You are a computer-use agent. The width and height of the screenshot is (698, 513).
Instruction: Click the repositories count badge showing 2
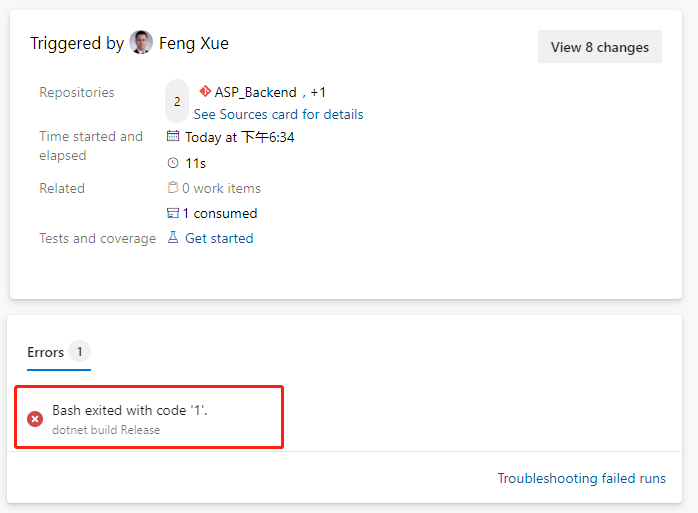coord(177,102)
